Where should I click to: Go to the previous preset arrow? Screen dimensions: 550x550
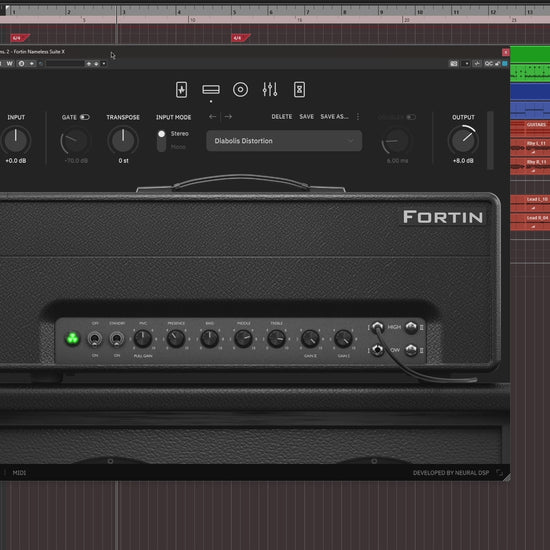pyautogui.click(x=212, y=116)
